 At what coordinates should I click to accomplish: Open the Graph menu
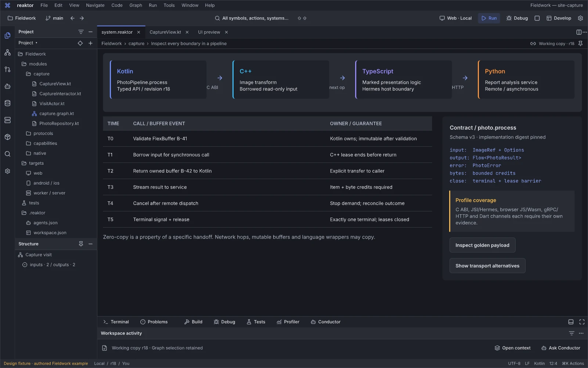coord(136,5)
